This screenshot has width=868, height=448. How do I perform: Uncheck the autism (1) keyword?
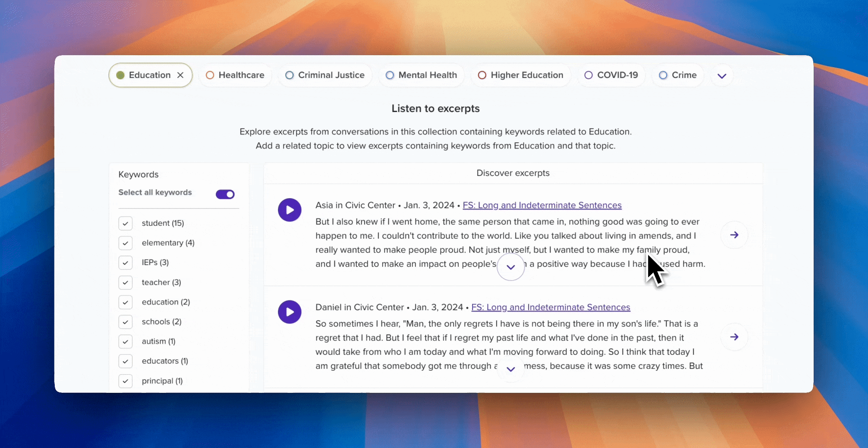click(x=125, y=341)
